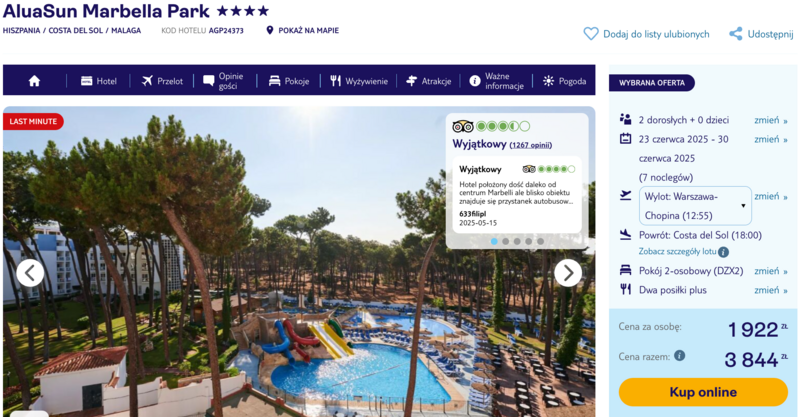The image size is (800, 417).
Task: Select the first review carousel dot
Action: point(494,241)
